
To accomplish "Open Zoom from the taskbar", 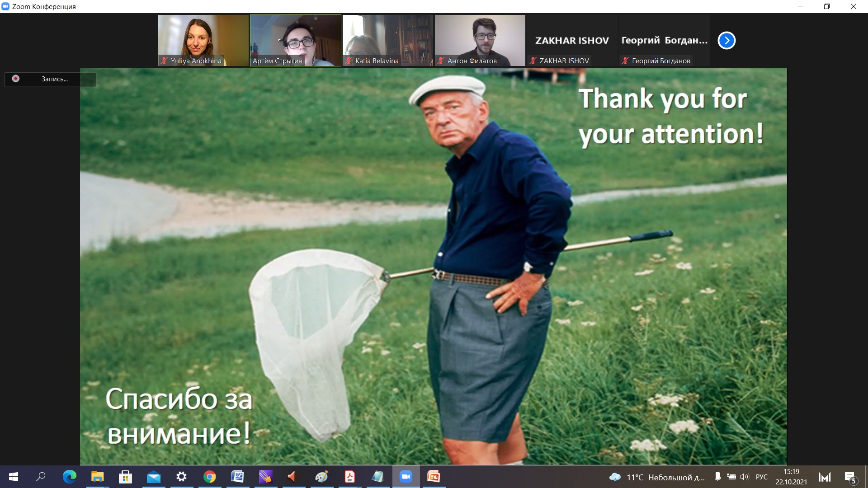I will 406,477.
